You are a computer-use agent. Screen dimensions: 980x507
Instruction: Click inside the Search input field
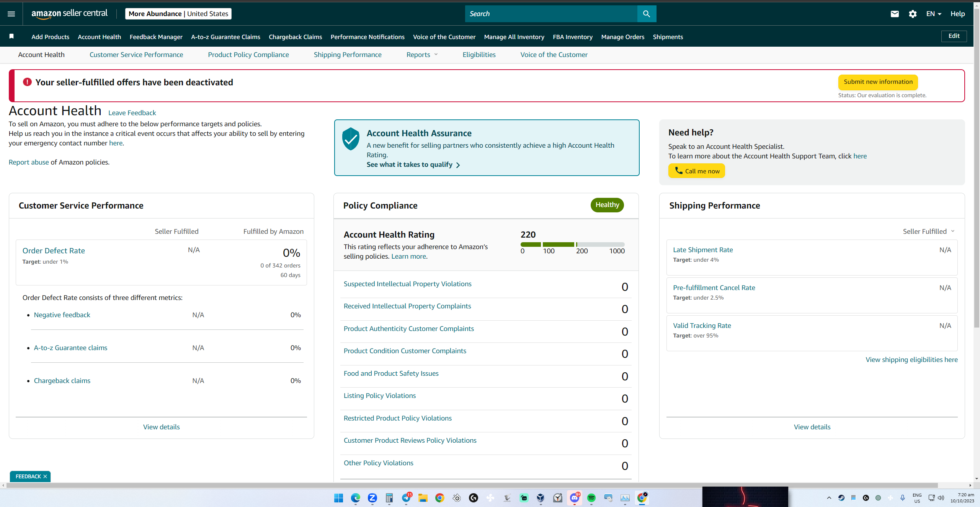551,14
